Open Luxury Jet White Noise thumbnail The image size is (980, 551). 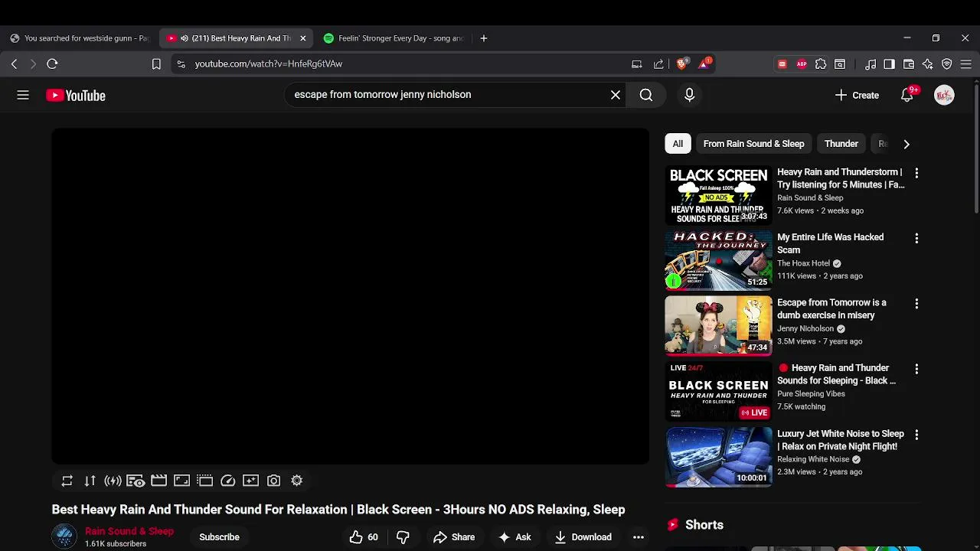(x=718, y=457)
